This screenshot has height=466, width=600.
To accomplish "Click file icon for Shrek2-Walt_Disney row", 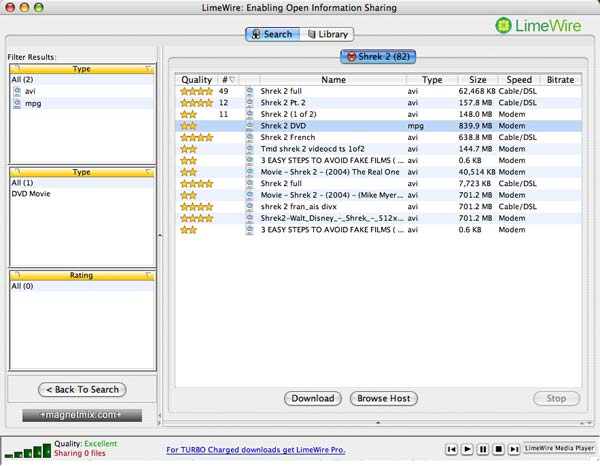I will [x=249, y=218].
